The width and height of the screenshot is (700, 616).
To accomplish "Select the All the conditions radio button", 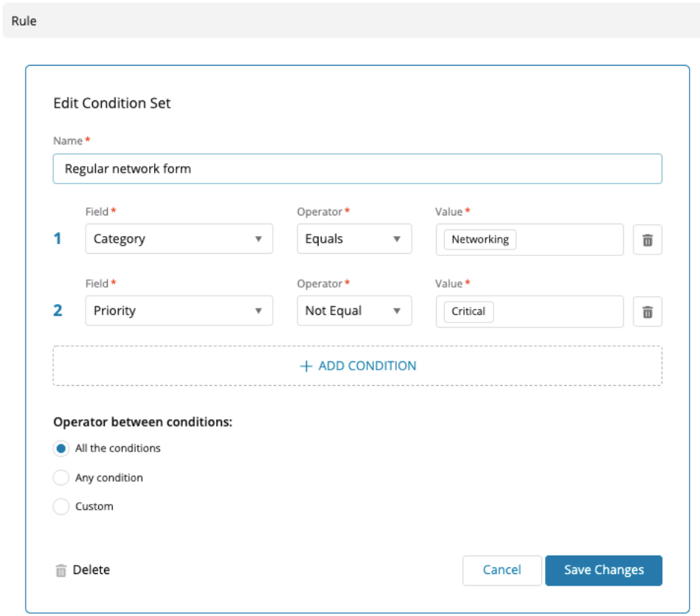I will [61, 449].
